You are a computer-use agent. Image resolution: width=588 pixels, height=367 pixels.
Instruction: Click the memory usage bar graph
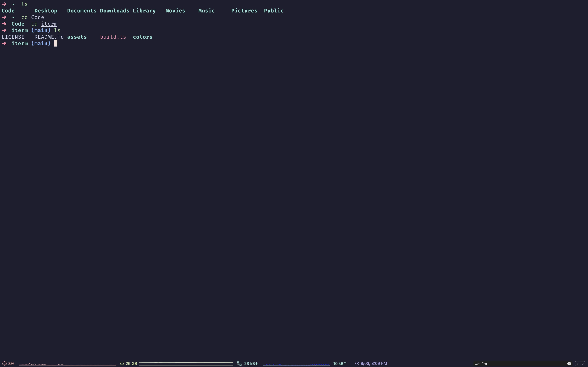point(186,363)
